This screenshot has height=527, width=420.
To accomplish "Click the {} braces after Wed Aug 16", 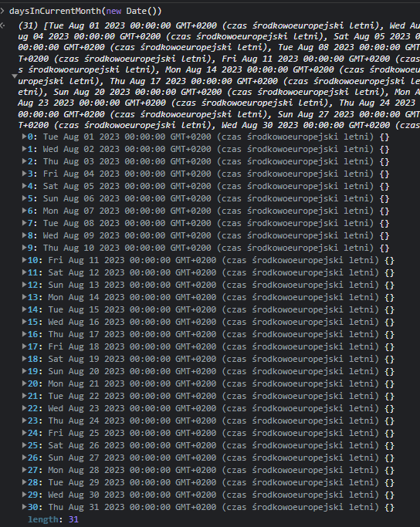I will click(x=389, y=322).
